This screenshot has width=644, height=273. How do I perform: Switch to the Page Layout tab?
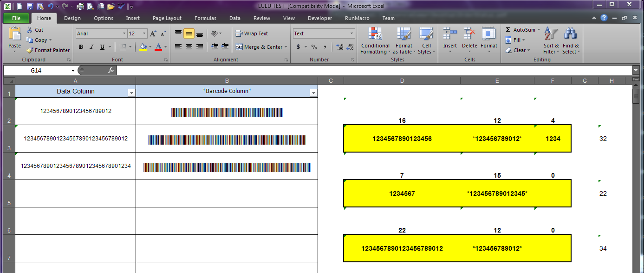pyautogui.click(x=167, y=18)
